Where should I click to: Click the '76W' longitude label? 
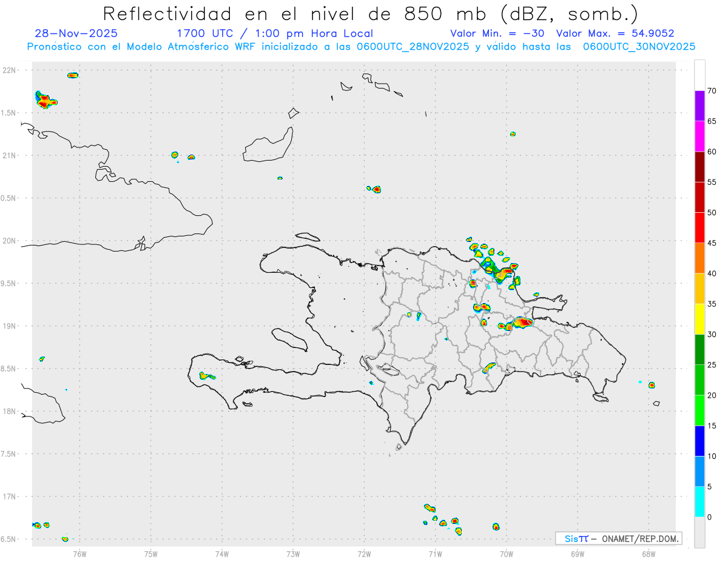pyautogui.click(x=79, y=553)
